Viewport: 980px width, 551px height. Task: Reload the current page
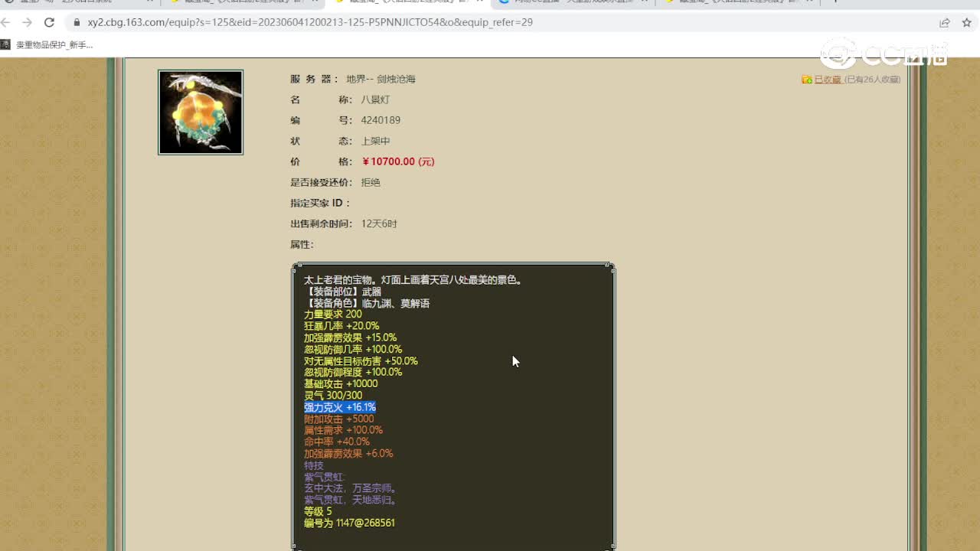[x=49, y=22]
